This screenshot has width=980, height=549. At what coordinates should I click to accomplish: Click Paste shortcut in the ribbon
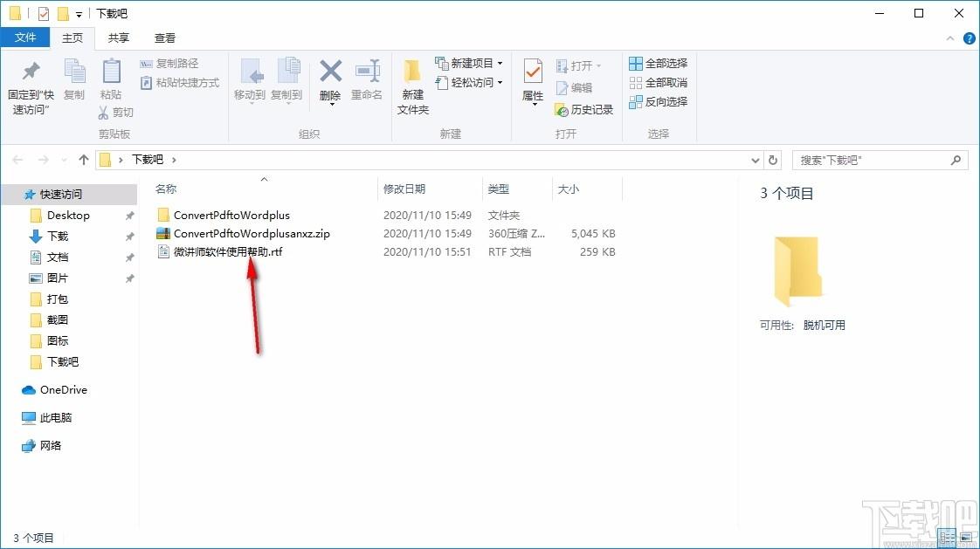180,82
